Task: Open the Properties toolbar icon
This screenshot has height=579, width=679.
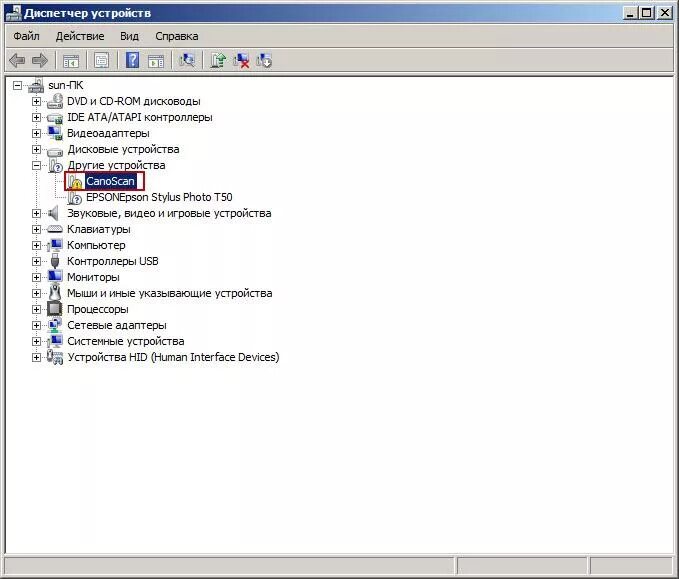Action: 102,61
